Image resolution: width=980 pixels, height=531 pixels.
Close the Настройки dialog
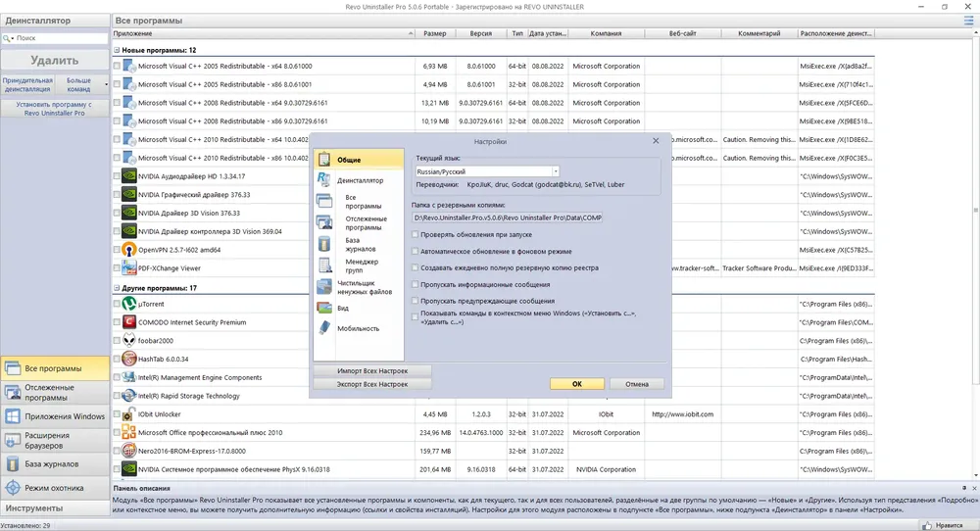[x=656, y=141]
